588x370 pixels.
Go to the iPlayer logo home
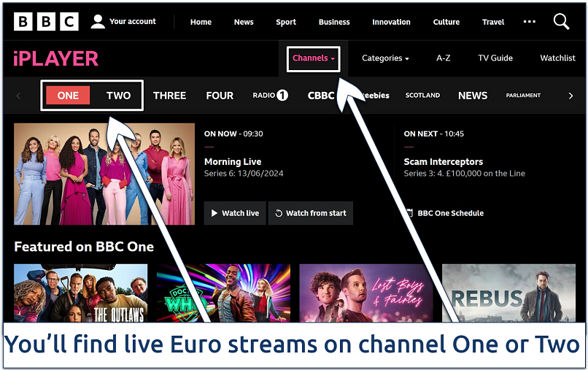[x=55, y=58]
